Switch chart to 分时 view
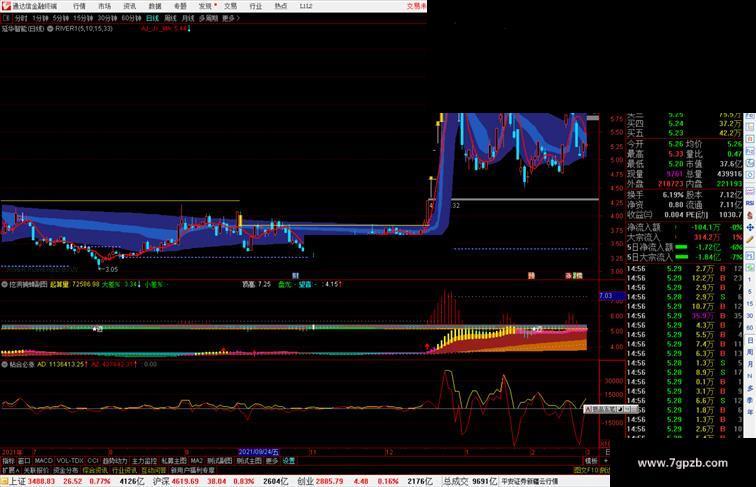Viewport: 756px width, 487px height. pyautogui.click(x=21, y=18)
